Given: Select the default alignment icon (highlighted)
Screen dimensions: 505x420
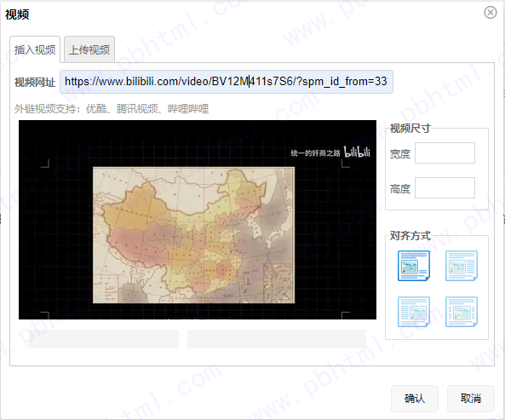Looking at the screenshot, I should coord(414,266).
